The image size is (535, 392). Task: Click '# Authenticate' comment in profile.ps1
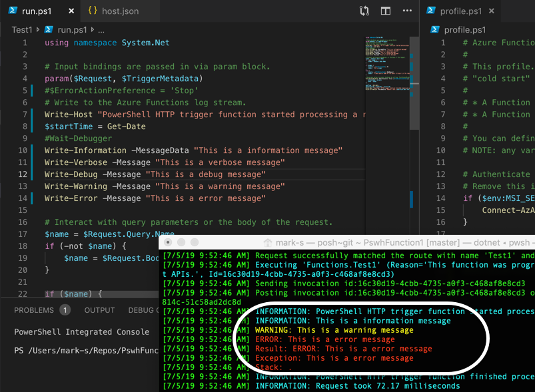tap(496, 174)
